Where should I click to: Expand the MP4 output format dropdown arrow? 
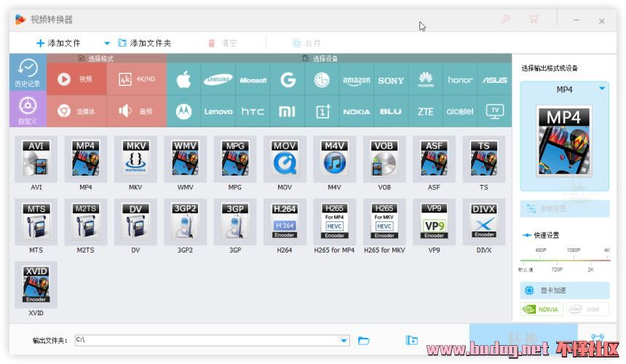(x=602, y=89)
